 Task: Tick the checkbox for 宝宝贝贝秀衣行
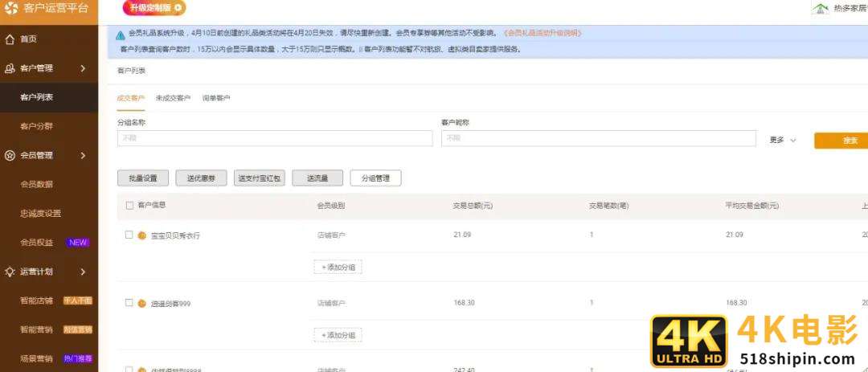click(x=129, y=235)
